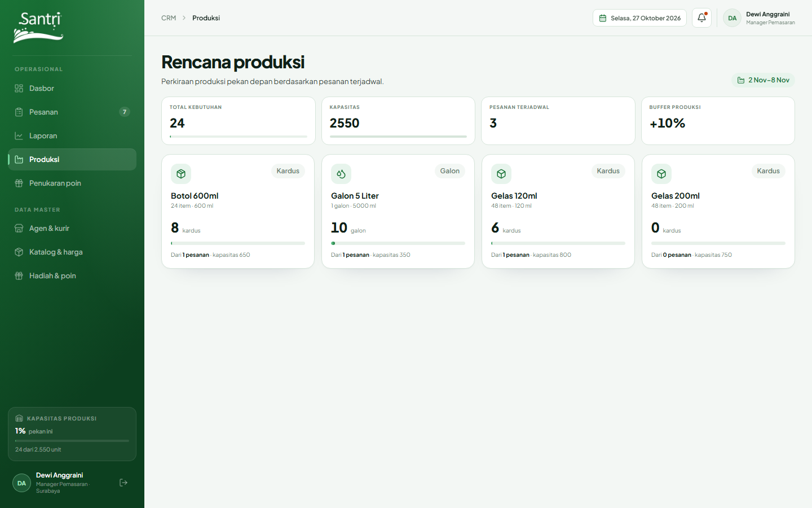Click the Buffer Produksi +10% card
812x508 pixels.
pos(718,121)
